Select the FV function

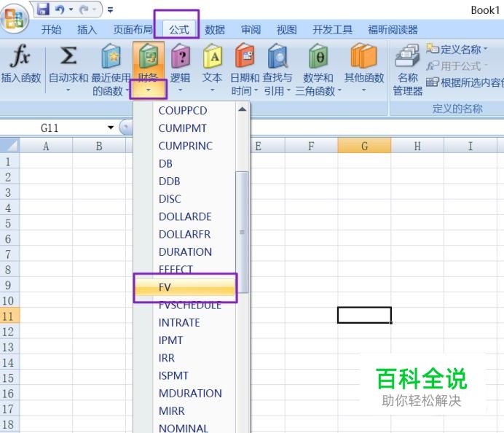click(185, 287)
